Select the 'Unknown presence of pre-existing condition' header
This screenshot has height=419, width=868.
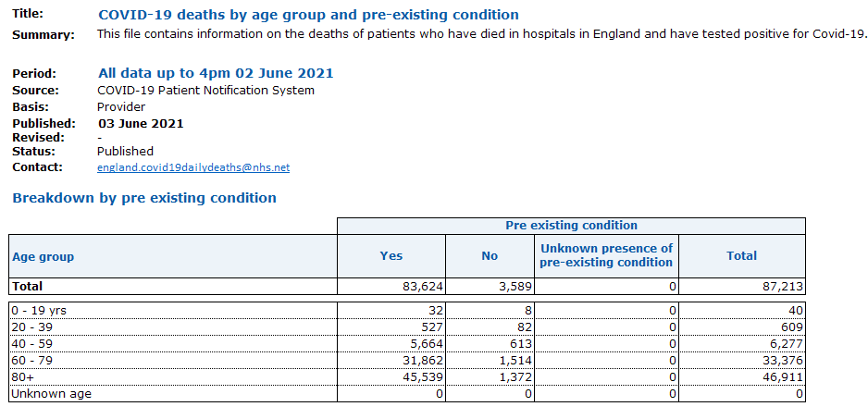606,255
